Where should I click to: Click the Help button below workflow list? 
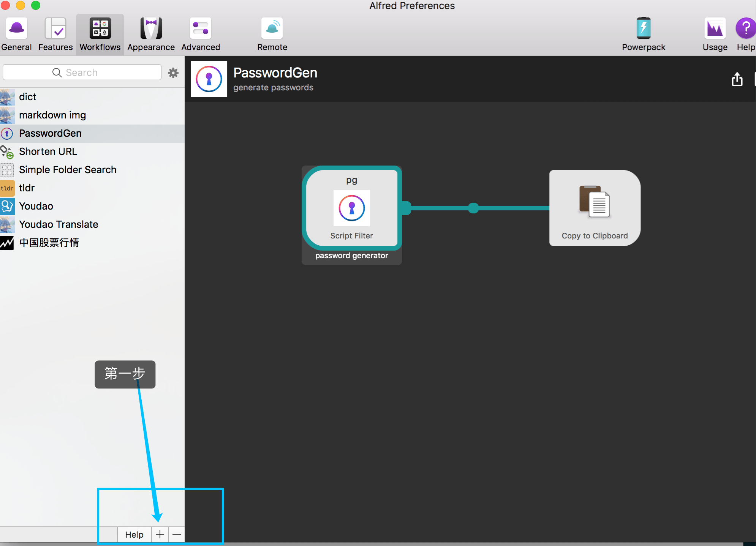coord(134,535)
